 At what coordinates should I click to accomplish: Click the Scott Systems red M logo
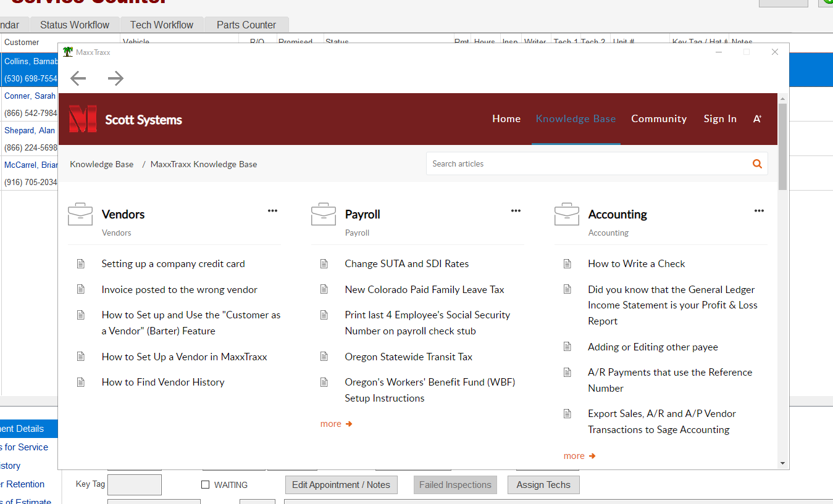pos(83,119)
